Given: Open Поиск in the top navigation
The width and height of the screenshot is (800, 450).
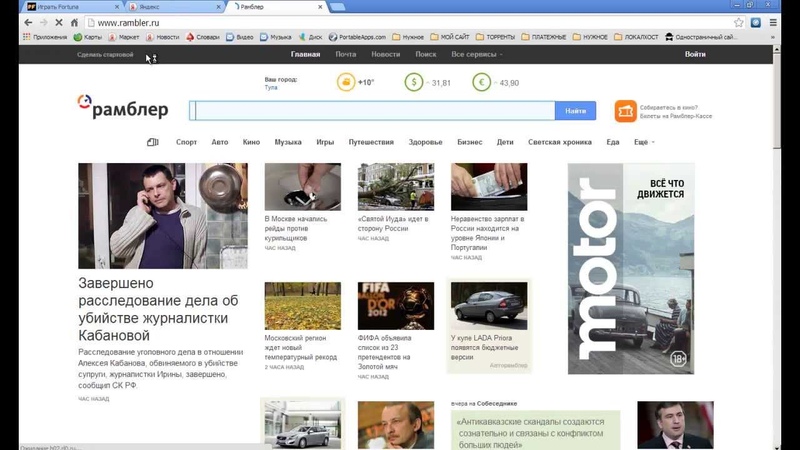Looking at the screenshot, I should (426, 54).
